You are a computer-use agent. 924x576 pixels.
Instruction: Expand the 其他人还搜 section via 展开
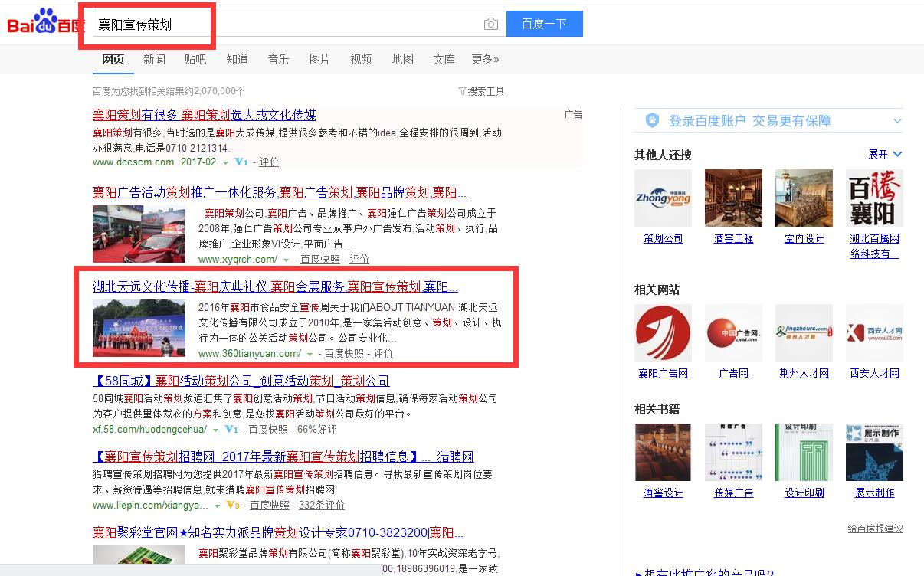point(885,155)
